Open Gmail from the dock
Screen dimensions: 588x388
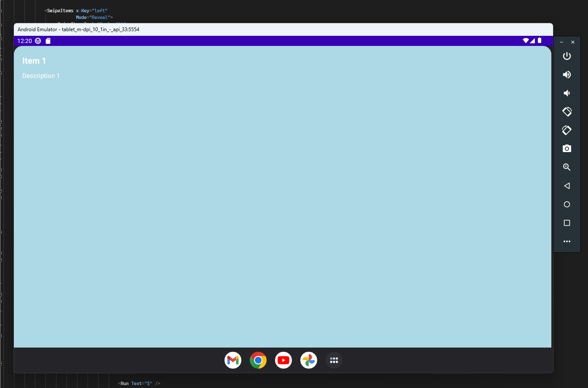pyautogui.click(x=233, y=360)
